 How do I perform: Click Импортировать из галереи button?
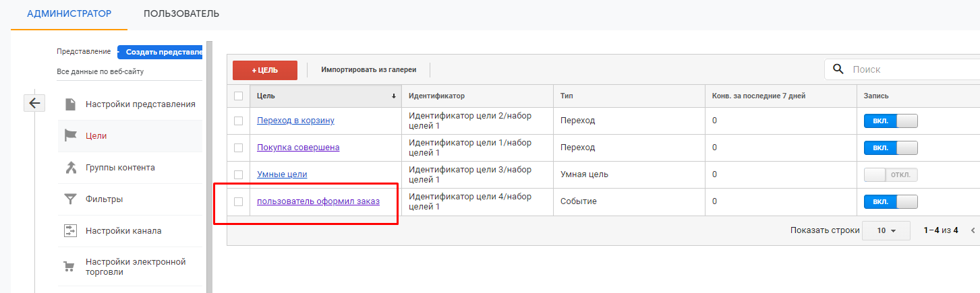coord(368,69)
